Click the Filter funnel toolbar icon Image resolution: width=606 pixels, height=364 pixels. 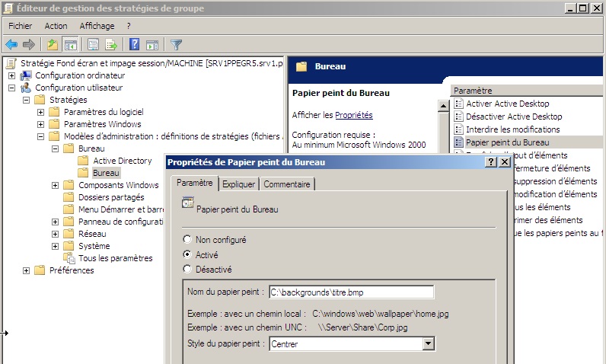click(176, 44)
